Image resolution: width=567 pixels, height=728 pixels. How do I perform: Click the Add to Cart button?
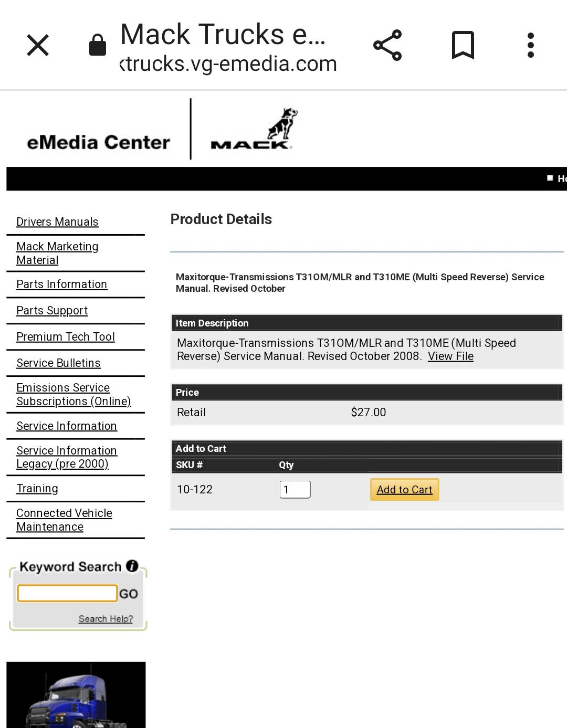point(404,489)
